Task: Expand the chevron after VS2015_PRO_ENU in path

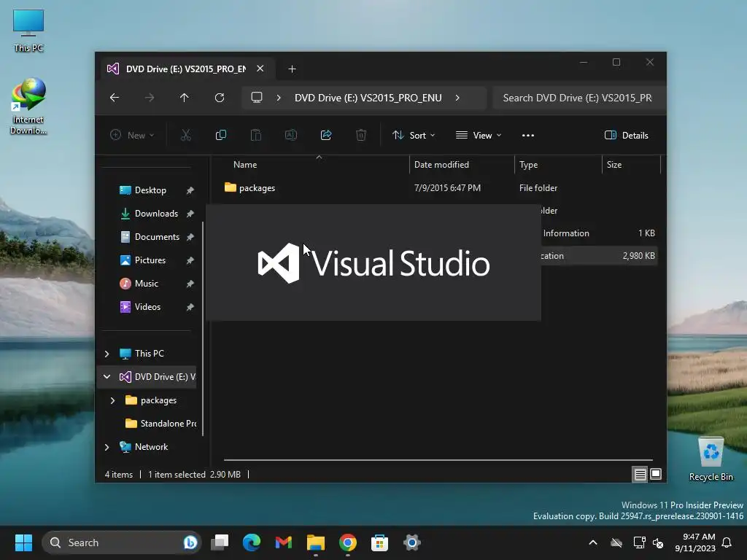Action: [457, 98]
